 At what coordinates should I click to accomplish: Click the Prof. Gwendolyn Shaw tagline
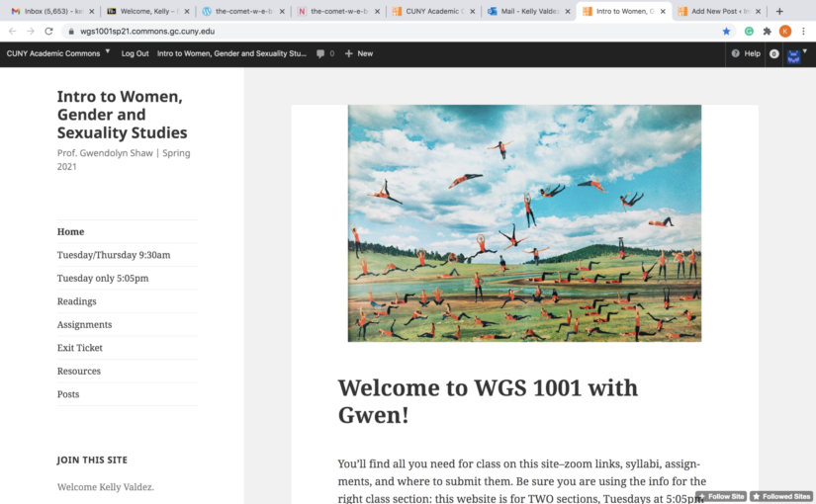click(124, 160)
